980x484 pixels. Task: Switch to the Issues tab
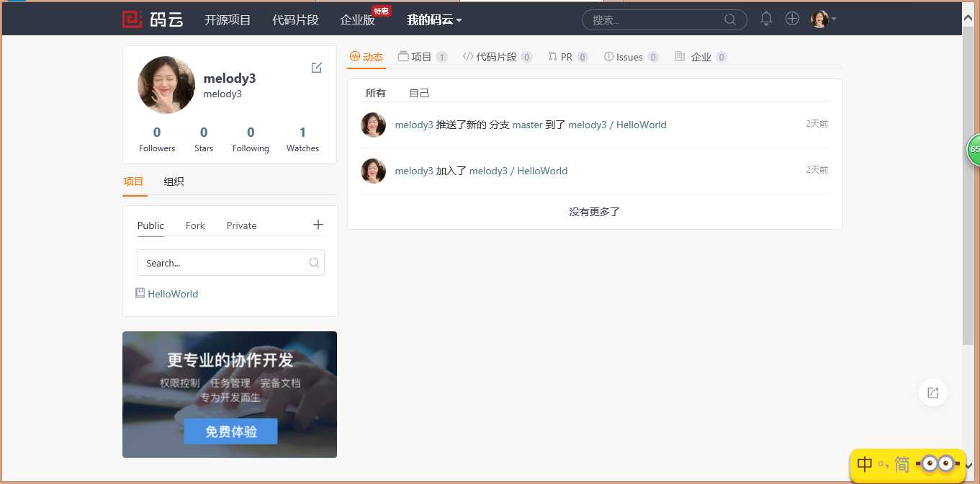pos(631,57)
